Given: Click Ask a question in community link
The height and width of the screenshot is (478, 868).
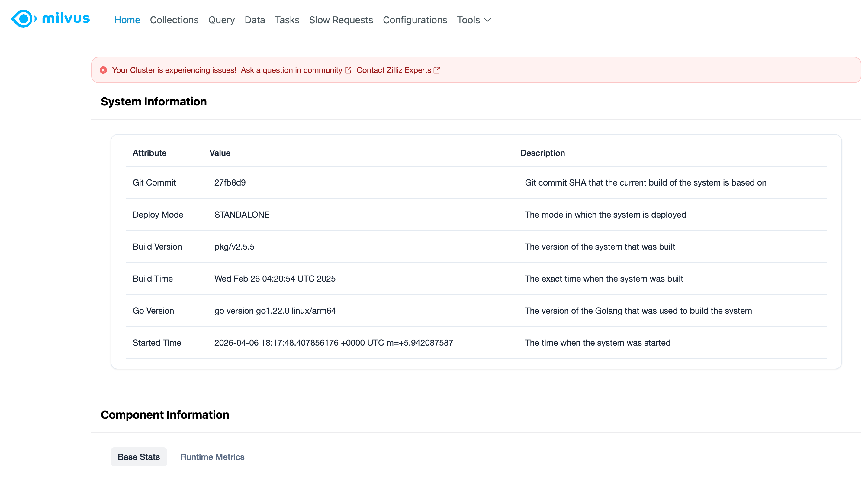Looking at the screenshot, I should coord(291,70).
